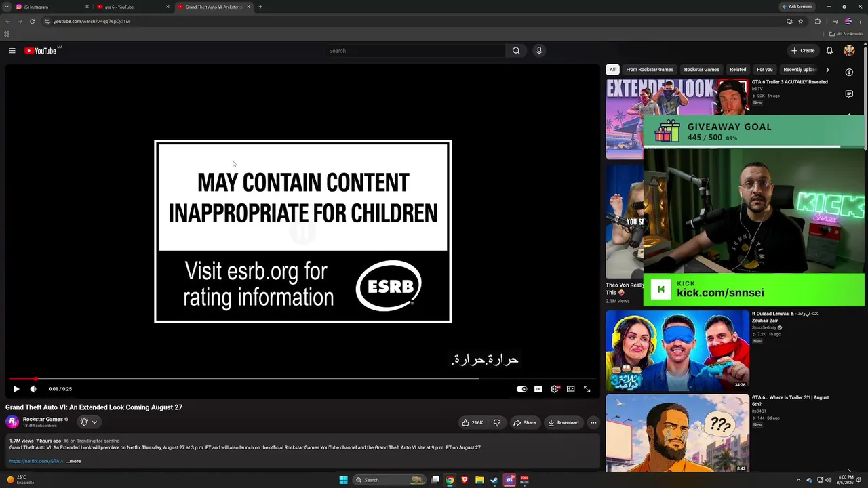The height and width of the screenshot is (488, 868).
Task: Select the For you filter chip
Action: click(x=765, y=70)
